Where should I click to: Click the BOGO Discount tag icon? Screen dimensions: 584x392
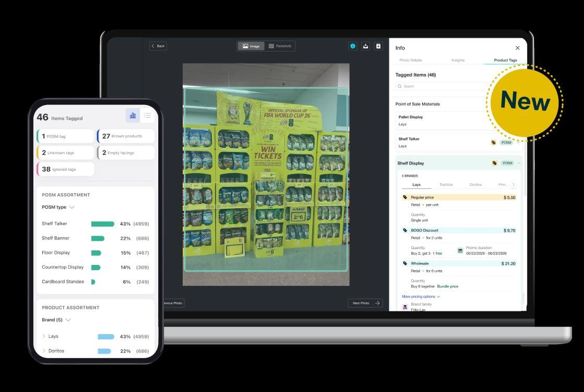pos(405,230)
